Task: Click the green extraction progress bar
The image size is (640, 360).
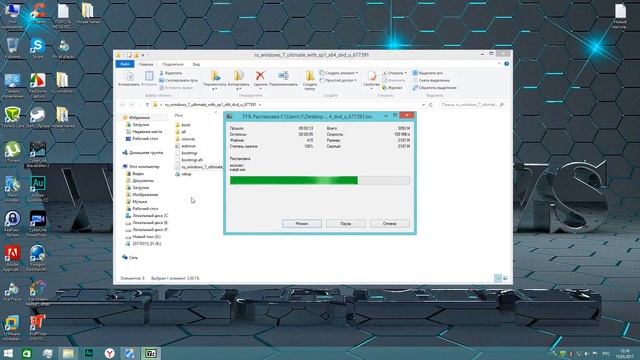Action: coord(320,180)
